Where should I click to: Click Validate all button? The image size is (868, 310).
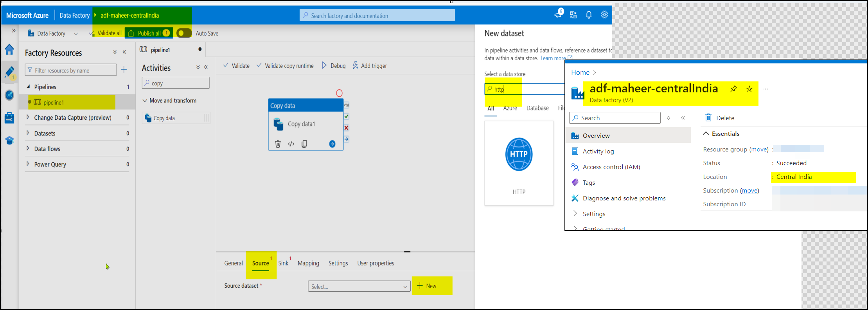[x=106, y=33]
